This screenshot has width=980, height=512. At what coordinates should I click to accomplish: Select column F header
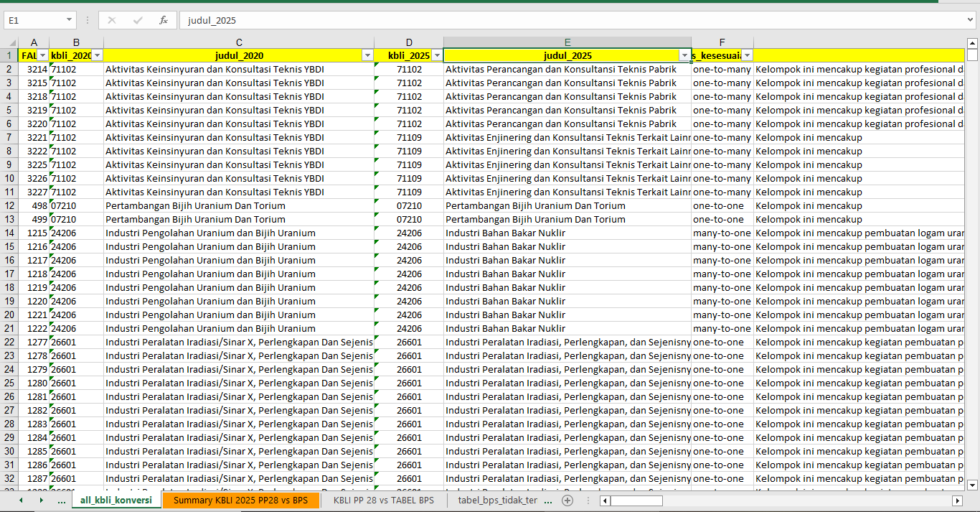(722, 42)
